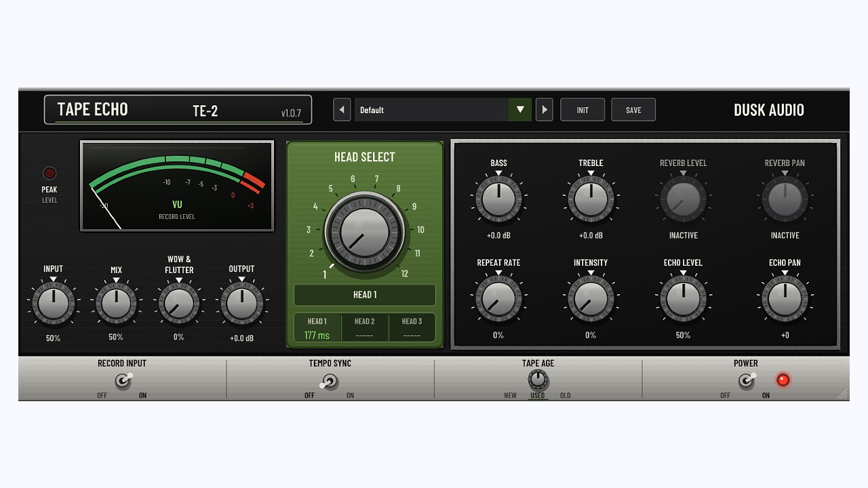
Task: Click the OLD label under Tape Age
Action: click(x=566, y=396)
